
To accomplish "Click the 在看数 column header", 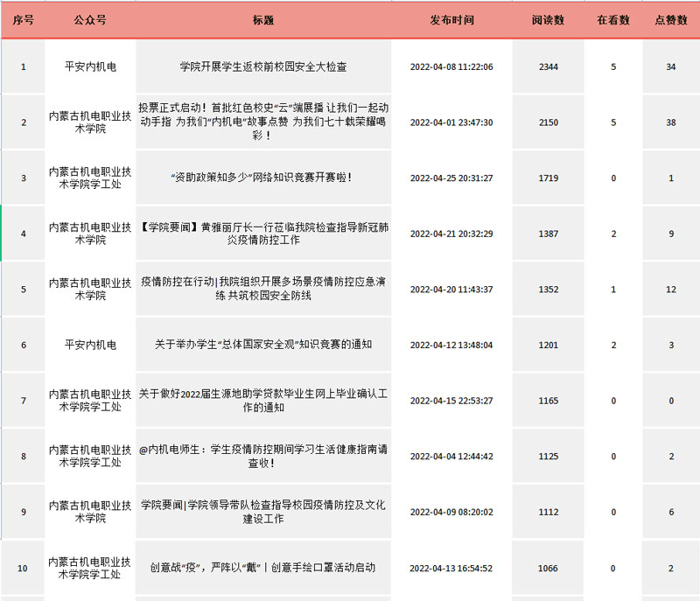I will click(613, 19).
